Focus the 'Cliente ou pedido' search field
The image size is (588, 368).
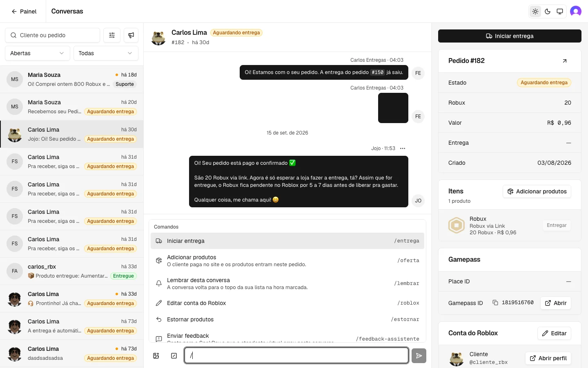[x=52, y=35]
